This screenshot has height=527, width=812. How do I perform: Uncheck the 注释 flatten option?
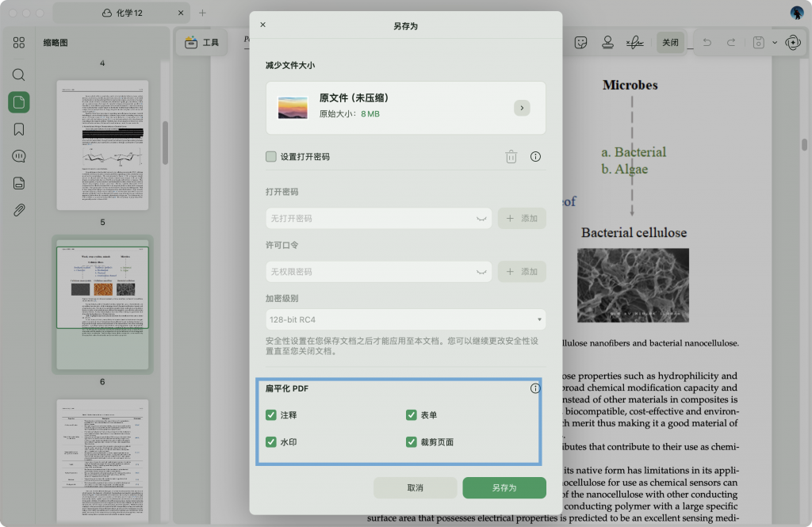click(271, 414)
